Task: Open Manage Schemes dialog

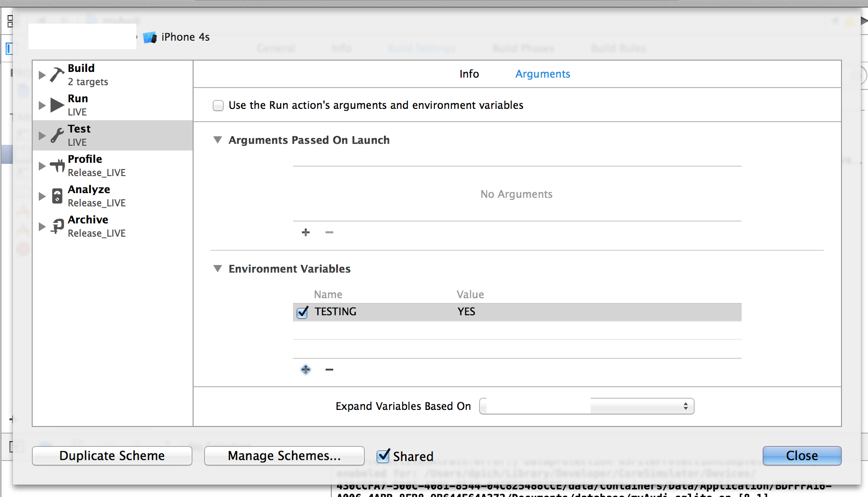Action: click(284, 456)
